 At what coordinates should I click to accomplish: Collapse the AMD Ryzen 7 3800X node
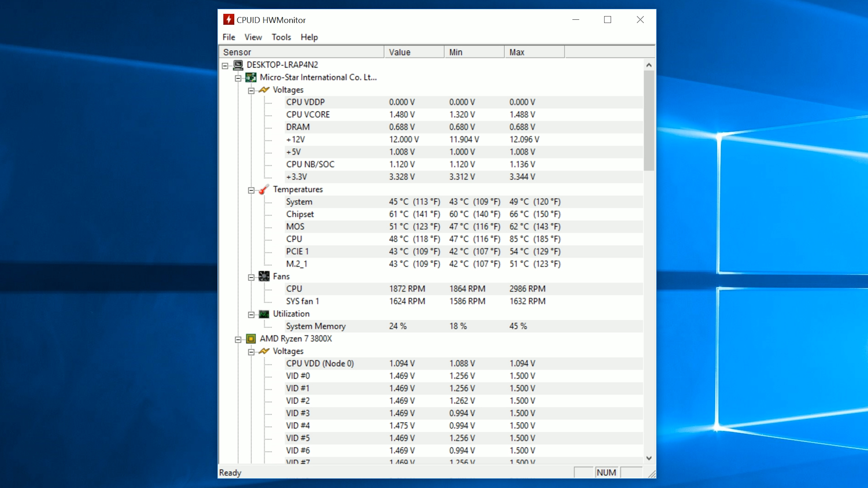click(x=238, y=340)
